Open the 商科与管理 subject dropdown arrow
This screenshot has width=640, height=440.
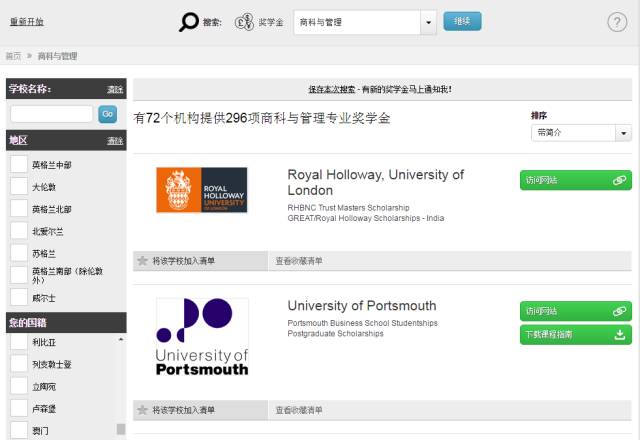point(428,22)
